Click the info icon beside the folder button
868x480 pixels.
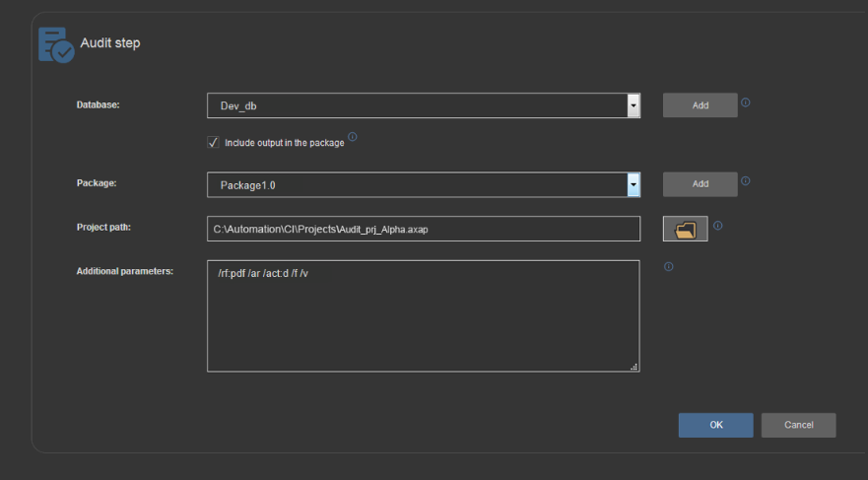pos(718,226)
